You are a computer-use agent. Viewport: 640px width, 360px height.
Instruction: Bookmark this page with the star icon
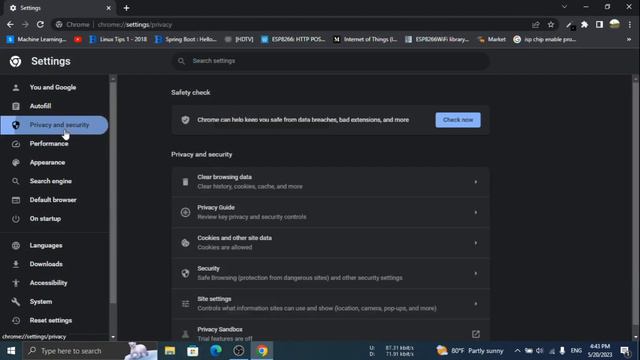[x=551, y=24]
